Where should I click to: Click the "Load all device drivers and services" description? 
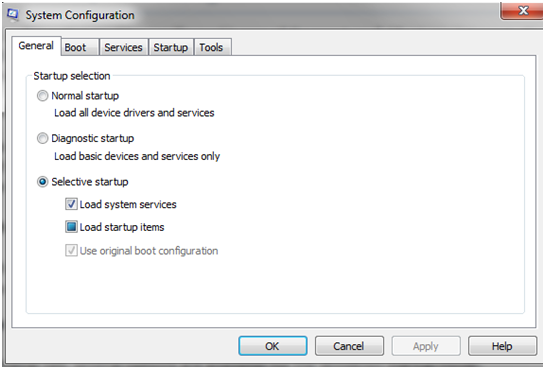[x=134, y=113]
